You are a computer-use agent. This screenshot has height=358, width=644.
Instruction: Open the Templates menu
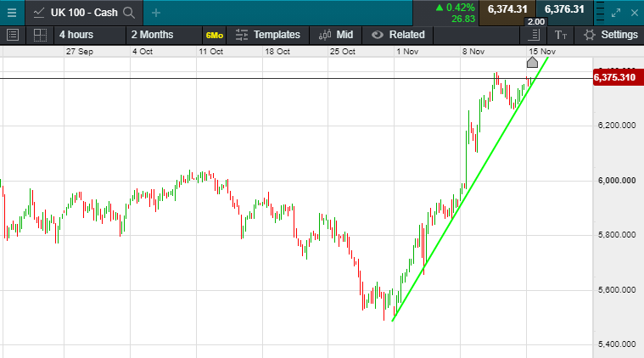tap(268, 35)
